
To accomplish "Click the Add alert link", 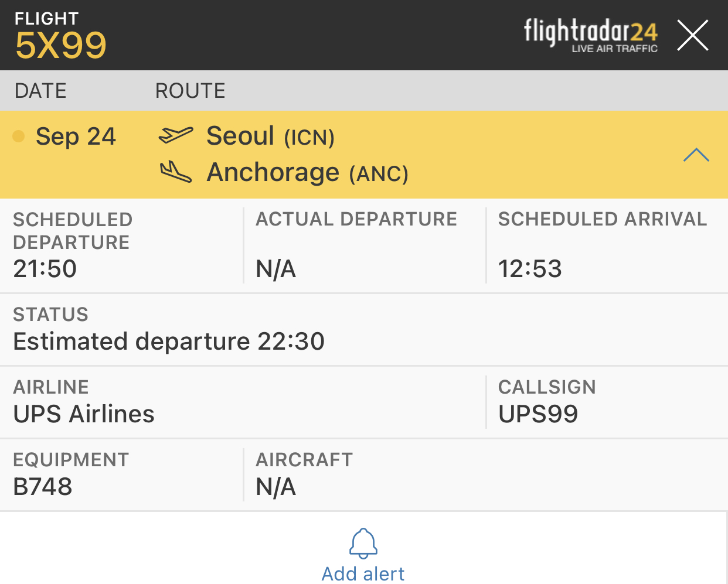I will coord(363,573).
